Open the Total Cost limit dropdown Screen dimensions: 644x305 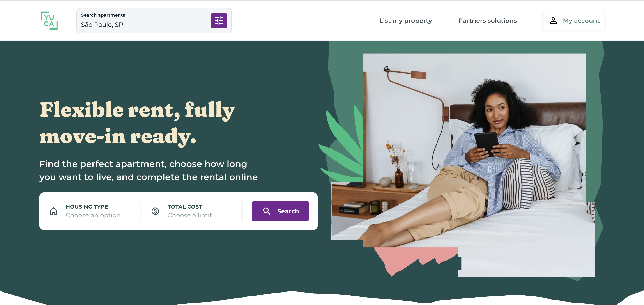(x=192, y=211)
